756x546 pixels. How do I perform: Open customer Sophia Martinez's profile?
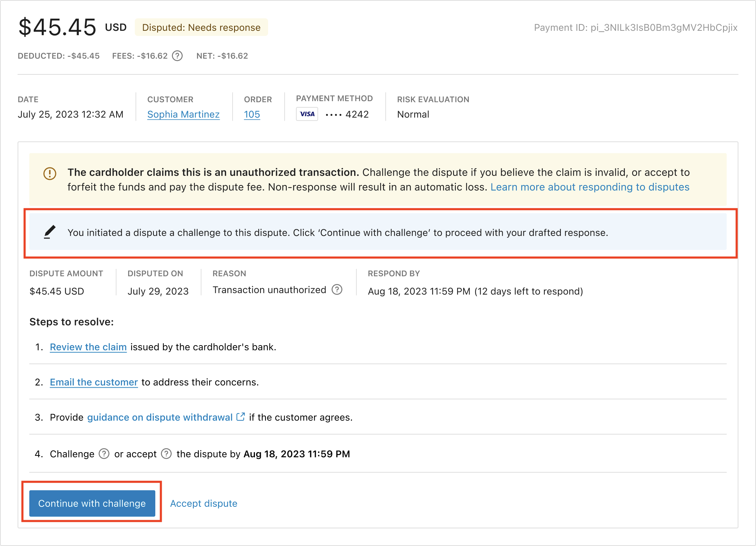pos(183,114)
